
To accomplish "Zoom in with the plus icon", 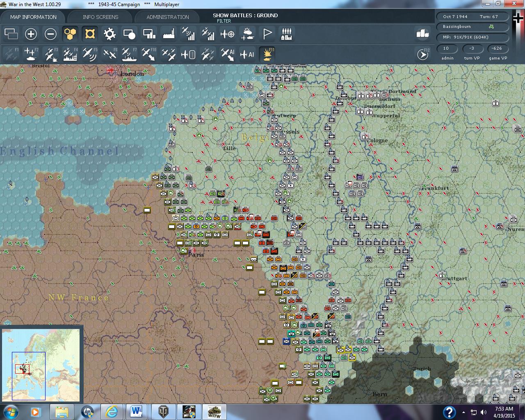I will [31, 34].
